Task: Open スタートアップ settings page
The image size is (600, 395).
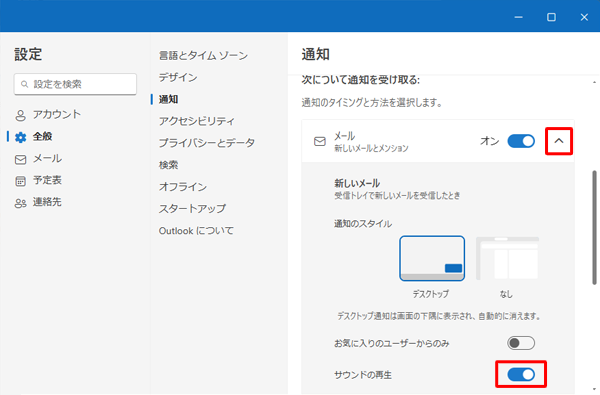Action: (192, 209)
